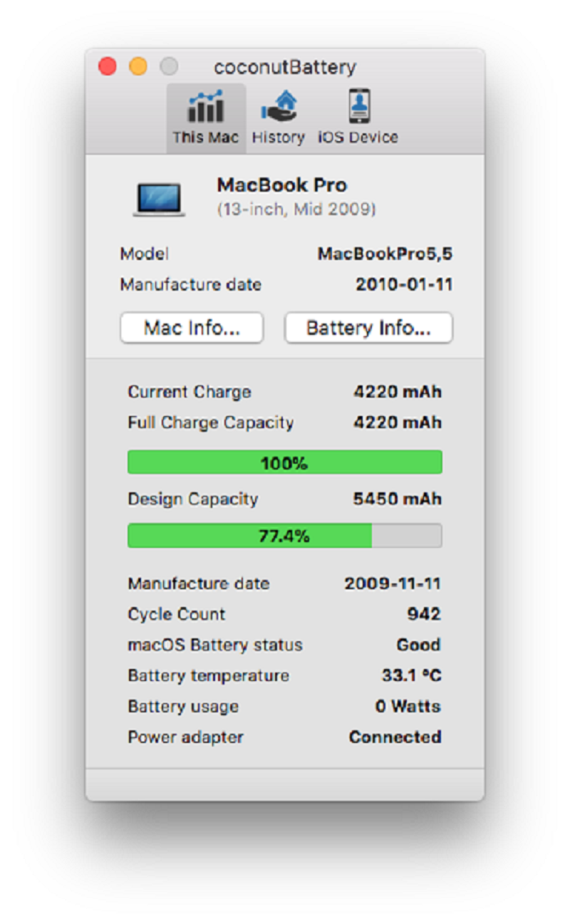This screenshot has height=924, width=570.
Task: Click the coconutBattery window title
Action: [x=285, y=68]
